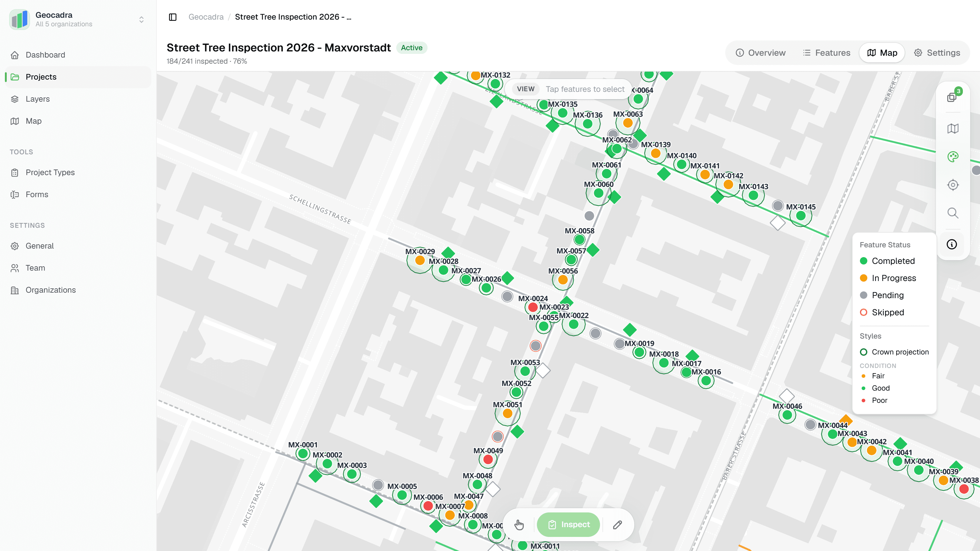Click the basemap icon in right toolbar

tap(953, 129)
